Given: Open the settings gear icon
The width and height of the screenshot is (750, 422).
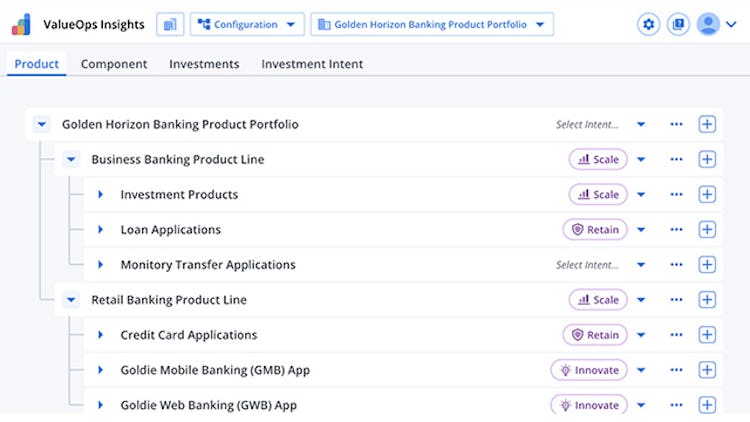Looking at the screenshot, I should pyautogui.click(x=648, y=24).
